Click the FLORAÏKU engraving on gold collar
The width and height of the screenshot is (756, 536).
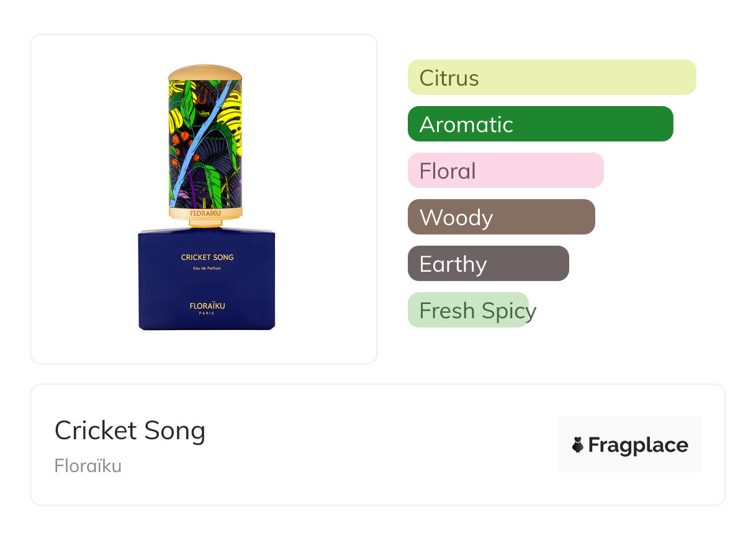click(x=205, y=213)
